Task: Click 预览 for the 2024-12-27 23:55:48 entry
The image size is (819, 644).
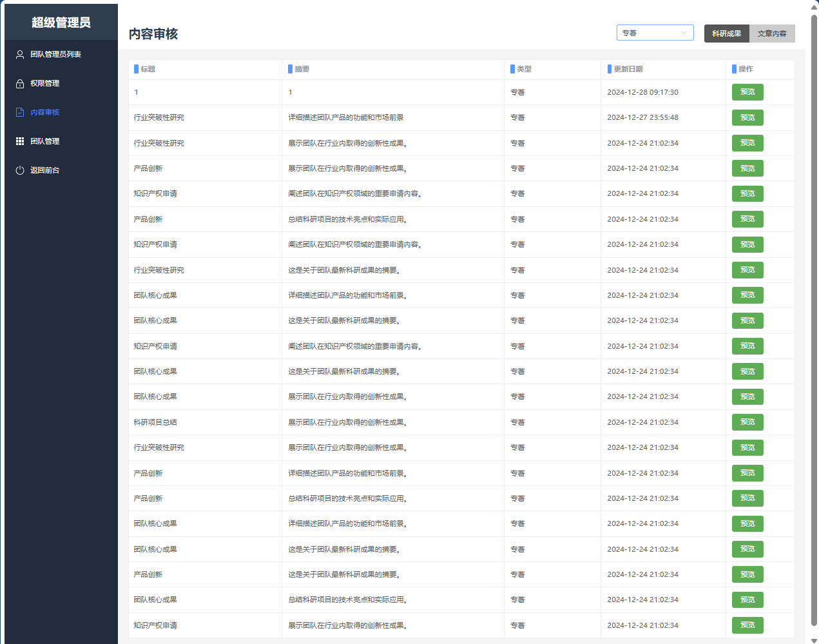Action: coord(747,118)
